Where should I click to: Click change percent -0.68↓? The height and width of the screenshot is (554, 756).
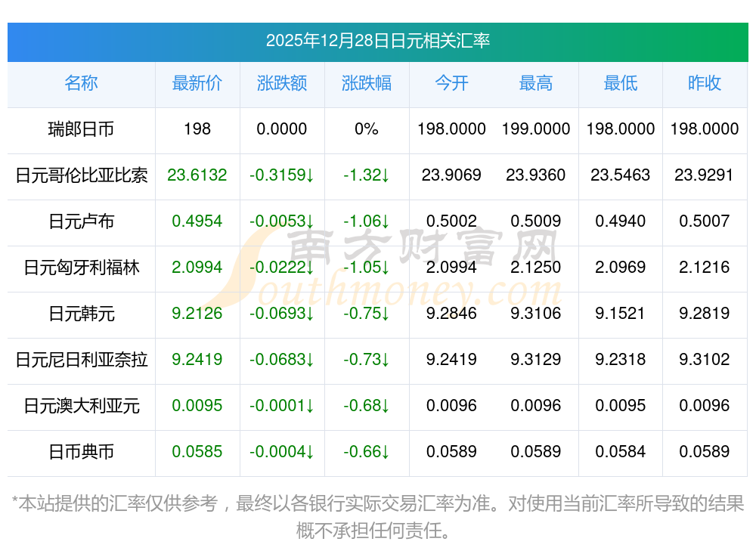click(x=367, y=406)
